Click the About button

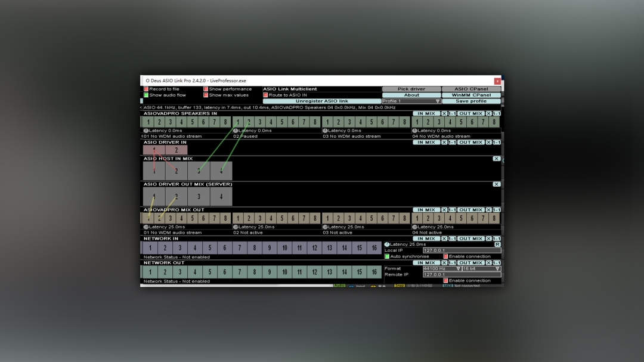(411, 95)
